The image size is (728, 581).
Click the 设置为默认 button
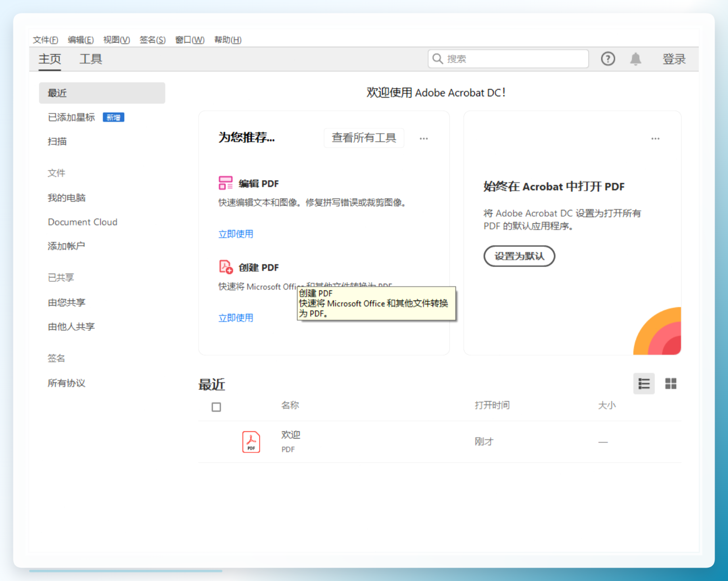coord(519,256)
